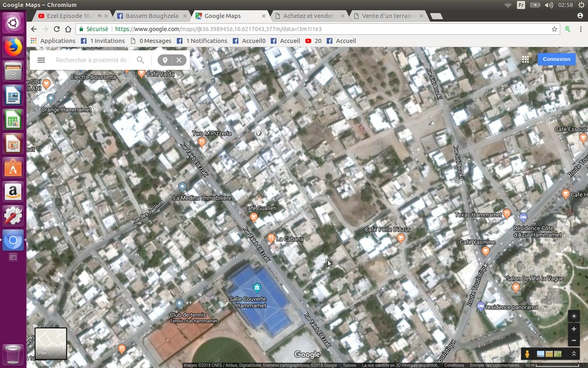Focus the Rechercher à proximité search field
The width and height of the screenshot is (588, 368).
click(x=91, y=60)
